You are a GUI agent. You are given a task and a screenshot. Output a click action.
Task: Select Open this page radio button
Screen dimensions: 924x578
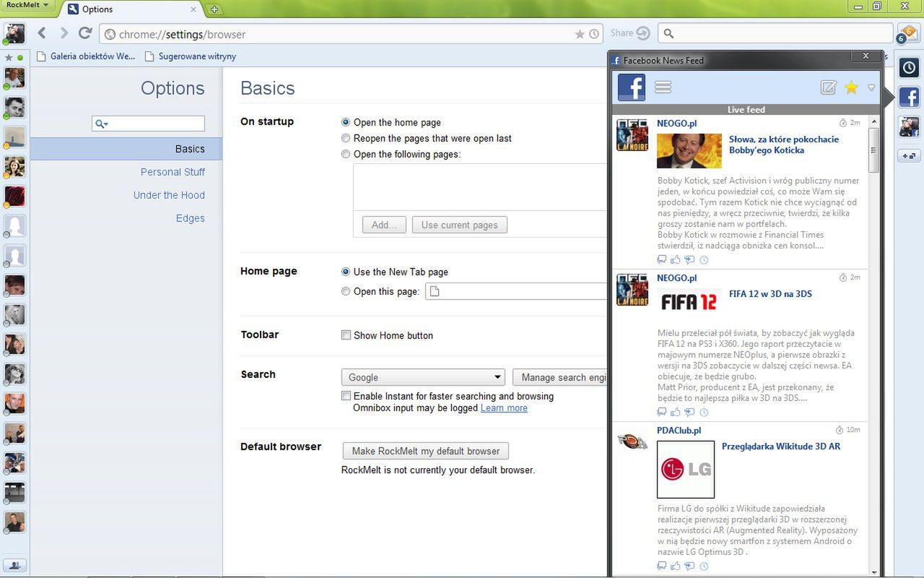tap(346, 291)
